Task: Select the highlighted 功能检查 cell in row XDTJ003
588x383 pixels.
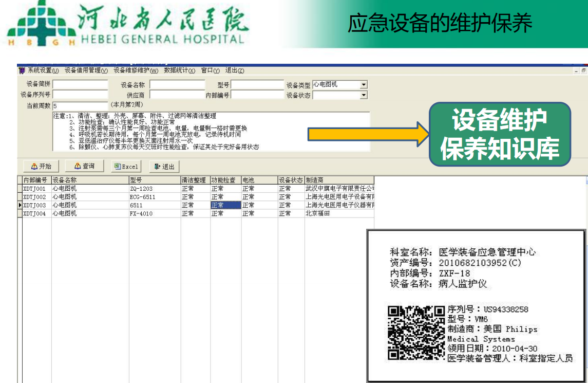Action: (x=225, y=205)
